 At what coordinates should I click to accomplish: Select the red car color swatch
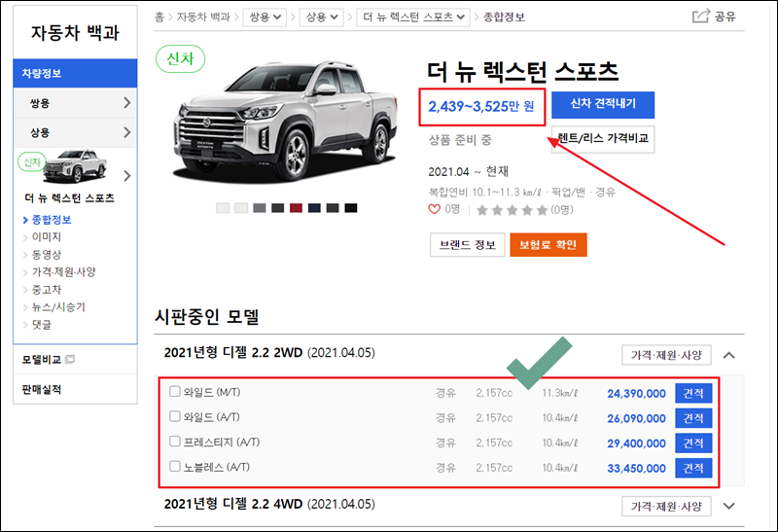pos(297,208)
